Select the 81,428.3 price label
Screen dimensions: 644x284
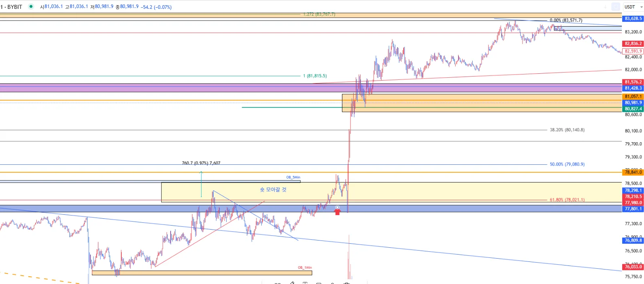(633, 88)
